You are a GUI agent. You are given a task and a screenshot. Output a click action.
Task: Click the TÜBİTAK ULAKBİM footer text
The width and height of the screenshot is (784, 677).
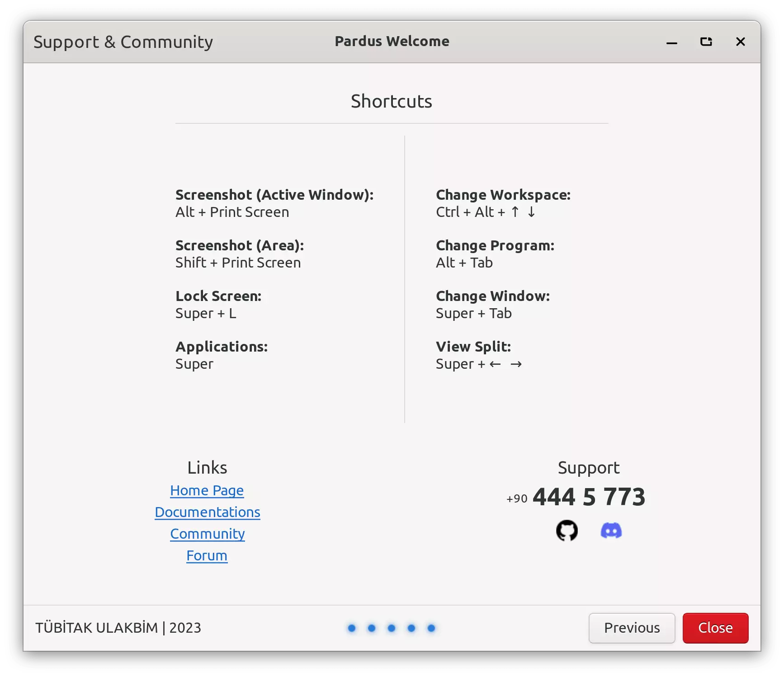coord(118,628)
